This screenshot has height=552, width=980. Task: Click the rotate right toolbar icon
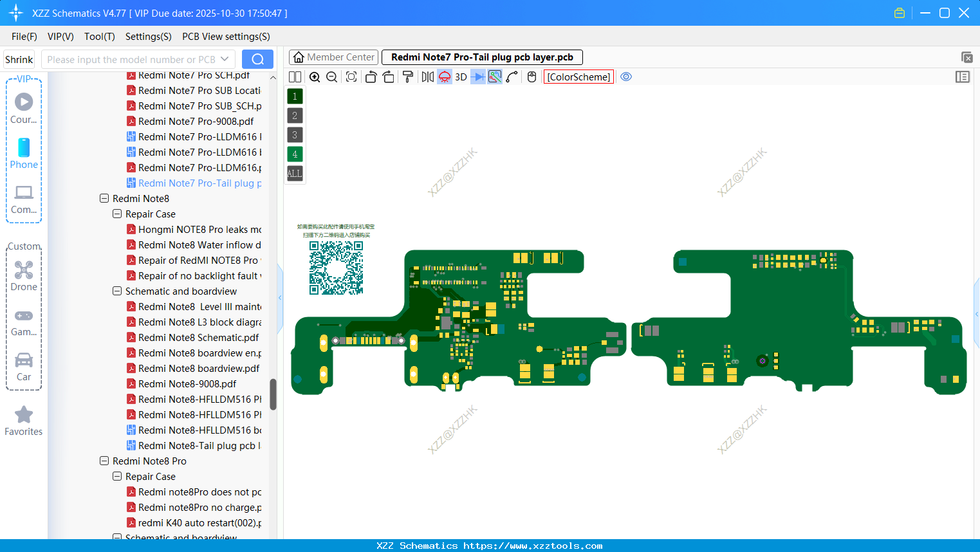click(x=387, y=77)
